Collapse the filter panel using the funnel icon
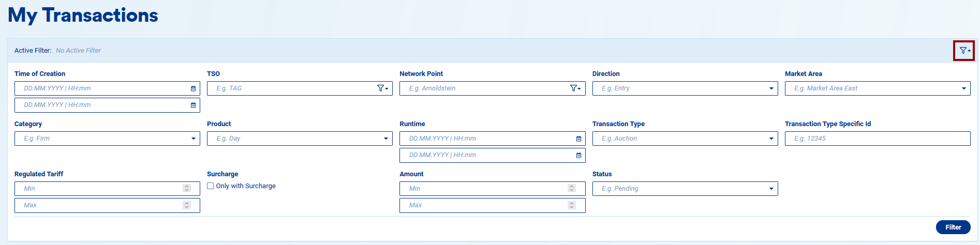The image size is (980, 245). pyautogui.click(x=964, y=51)
